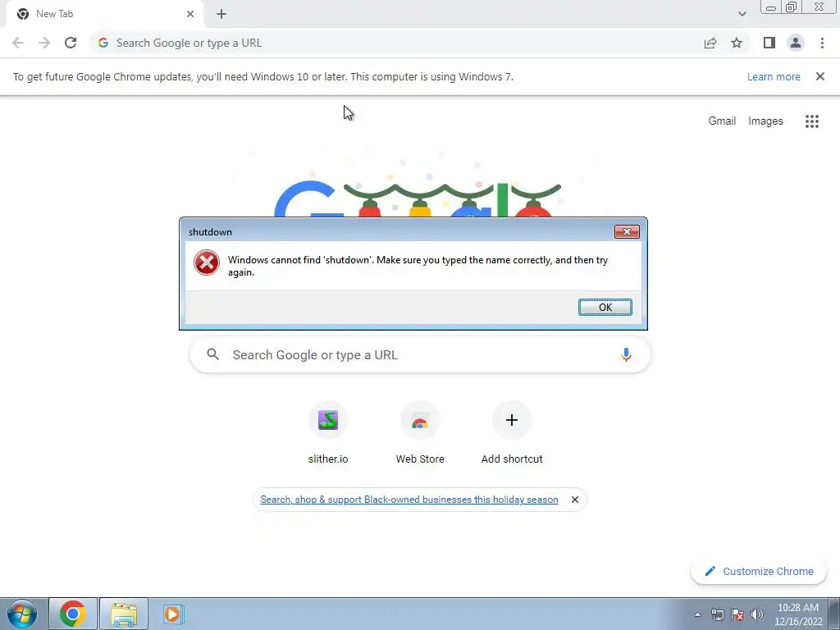Open Gmail link
840x630 pixels.
point(722,121)
